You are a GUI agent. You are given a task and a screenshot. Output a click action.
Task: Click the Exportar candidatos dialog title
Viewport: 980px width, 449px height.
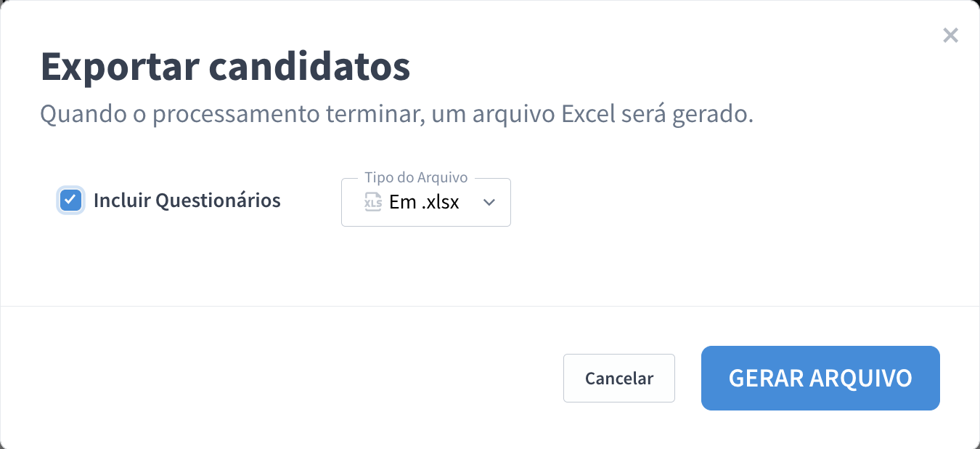(x=226, y=66)
